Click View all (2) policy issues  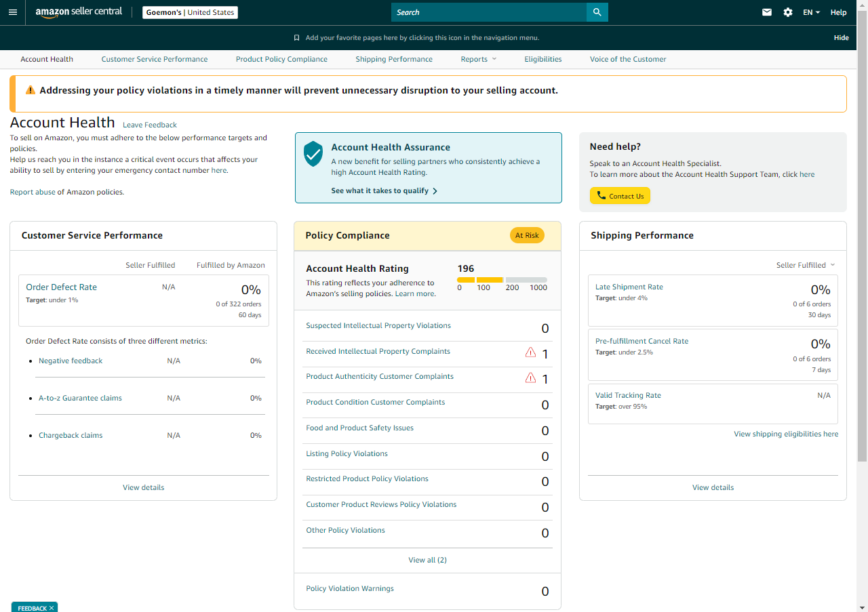[x=427, y=560]
